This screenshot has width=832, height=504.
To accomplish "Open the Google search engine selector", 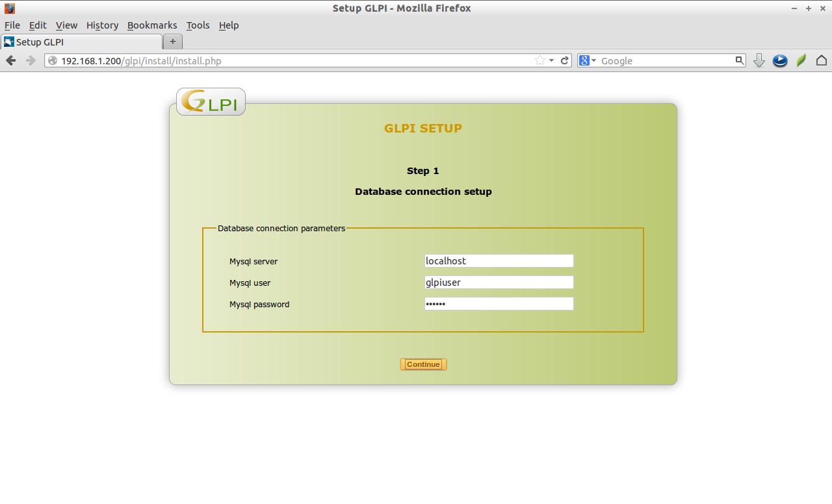I will (587, 60).
